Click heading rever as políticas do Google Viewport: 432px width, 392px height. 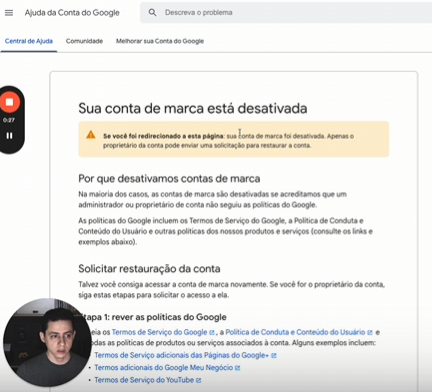click(169, 317)
